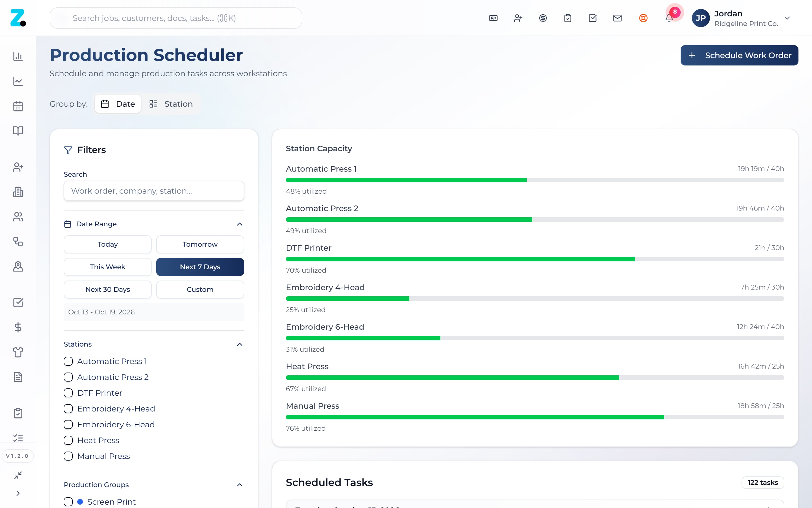Click the Embroidery 6-Head capacity label
Screen dimensions: 812x508
[x=325, y=327]
